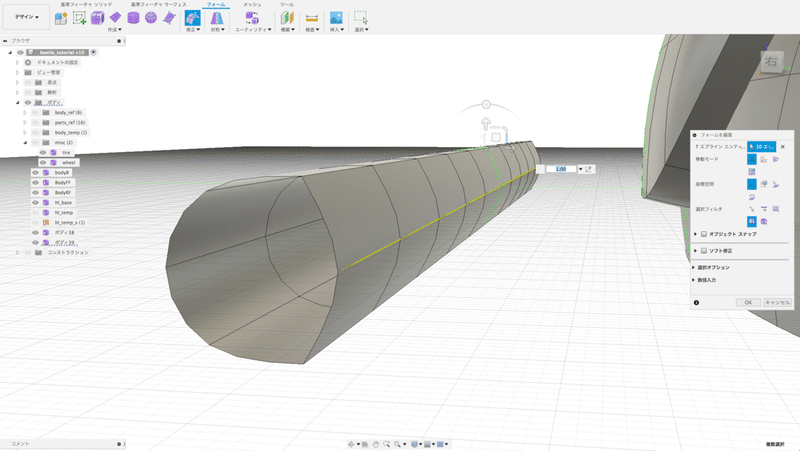Click the 1.00 scale value field

[561, 169]
